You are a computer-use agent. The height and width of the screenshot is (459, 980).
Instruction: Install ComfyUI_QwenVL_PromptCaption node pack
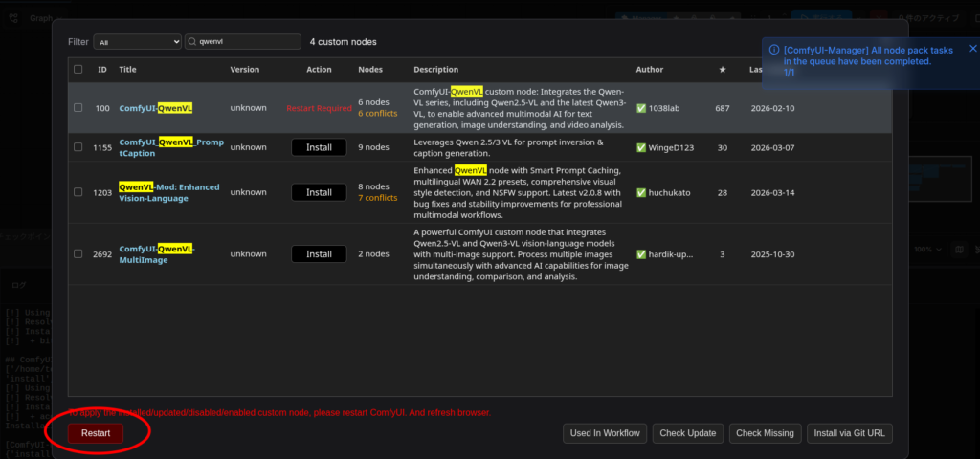[x=319, y=147]
